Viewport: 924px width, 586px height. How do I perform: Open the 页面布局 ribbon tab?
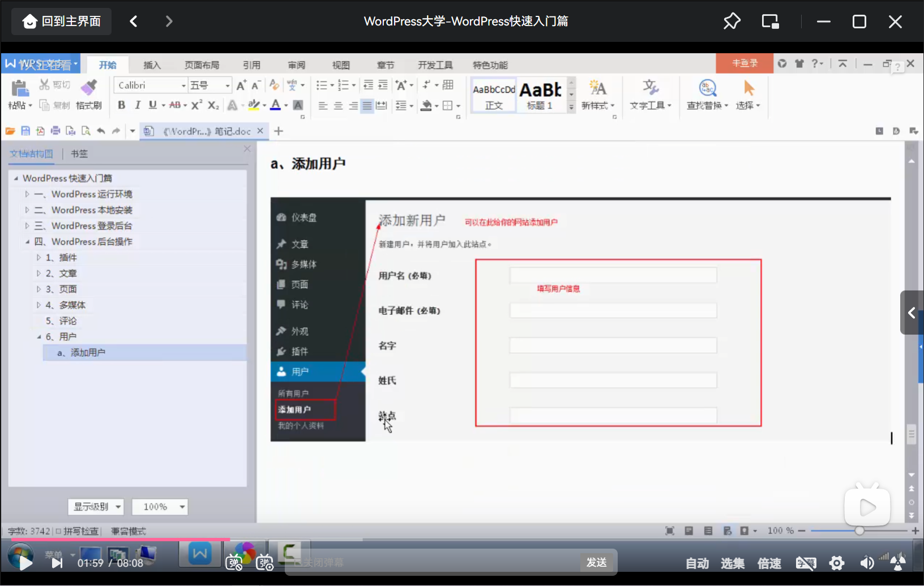click(202, 65)
